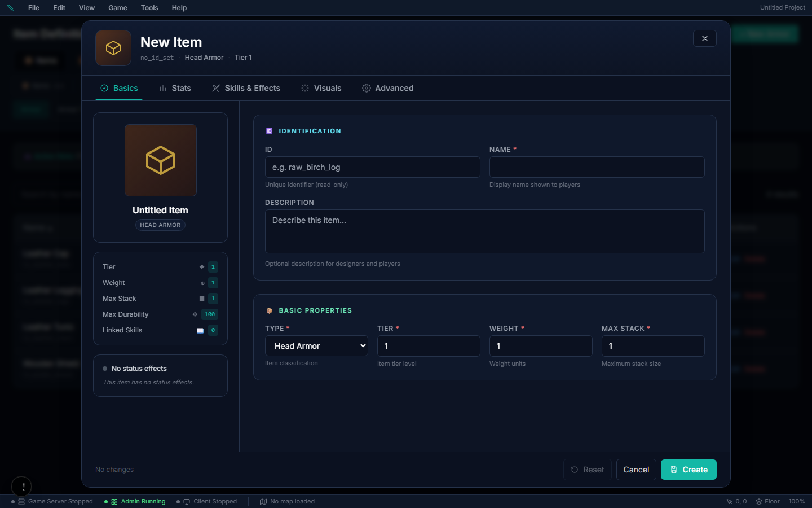Click the large item preview thumbnail
Viewport: 812px width, 508px height.
tap(161, 160)
